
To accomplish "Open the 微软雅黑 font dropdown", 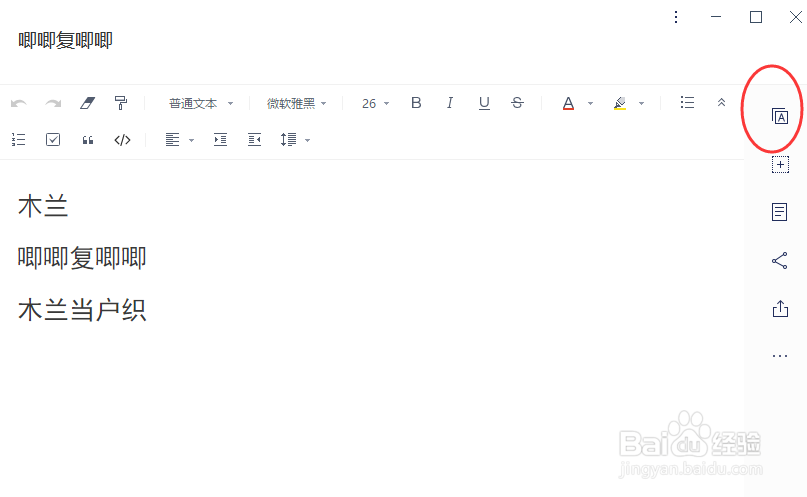I will tap(296, 103).
